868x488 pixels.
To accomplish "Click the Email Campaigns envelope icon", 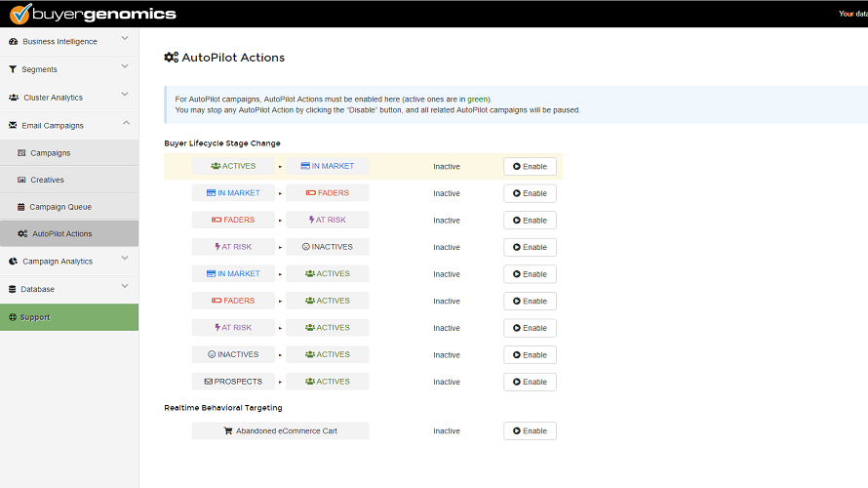I will tap(13, 125).
